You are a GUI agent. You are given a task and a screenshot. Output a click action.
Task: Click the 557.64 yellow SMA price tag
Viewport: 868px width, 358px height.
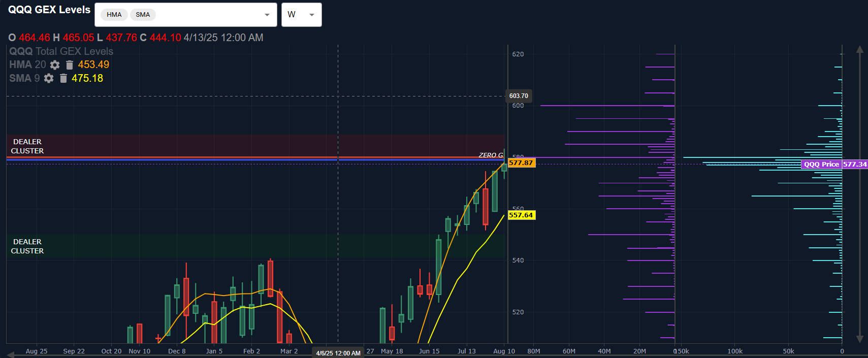521,215
